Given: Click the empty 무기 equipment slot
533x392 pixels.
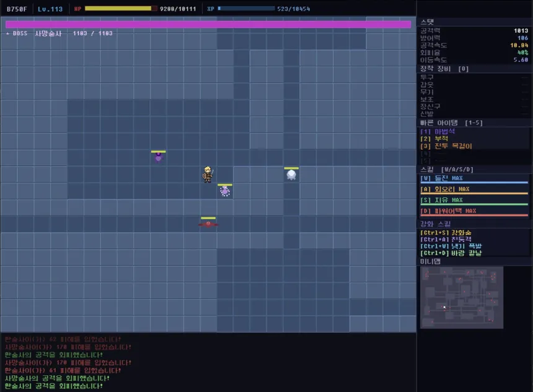Looking at the screenshot, I should tap(474, 92).
